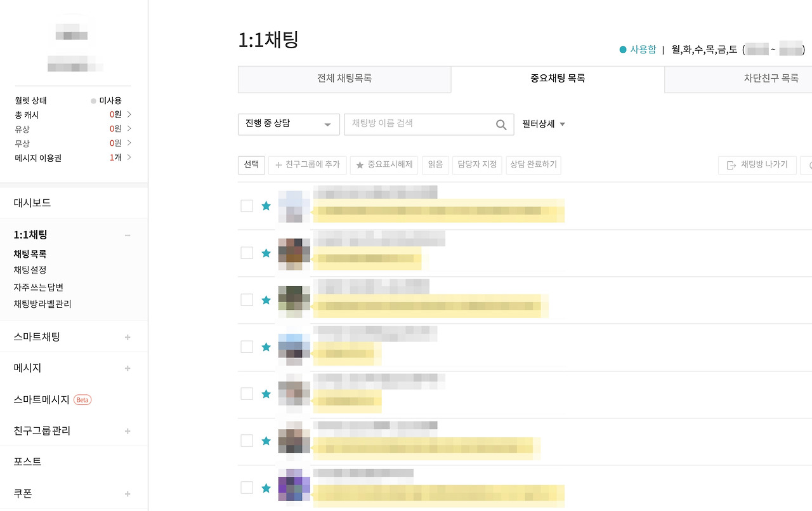Click the plus icon on 친구그룹에 추가
Image resolution: width=812 pixels, height=511 pixels.
(x=278, y=164)
